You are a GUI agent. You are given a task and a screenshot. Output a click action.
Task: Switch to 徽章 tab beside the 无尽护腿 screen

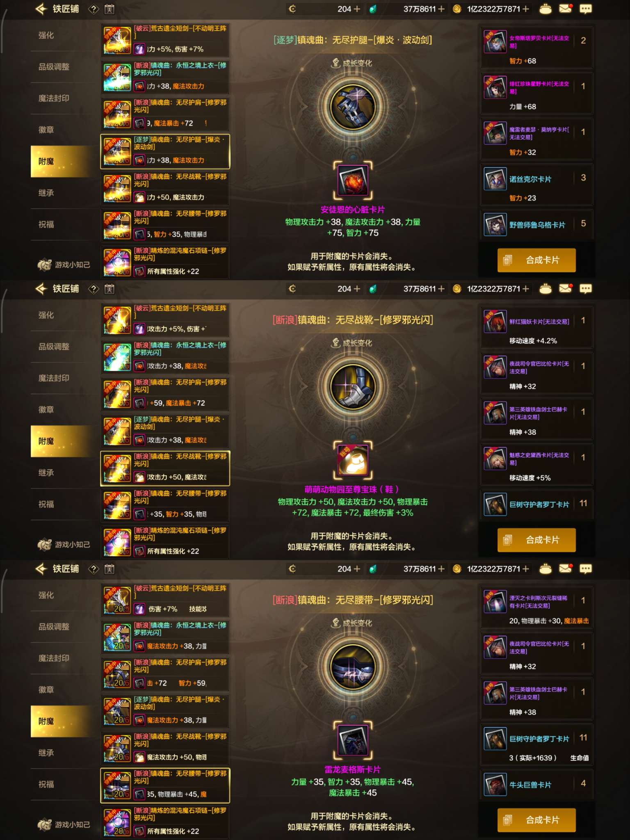[x=46, y=130]
